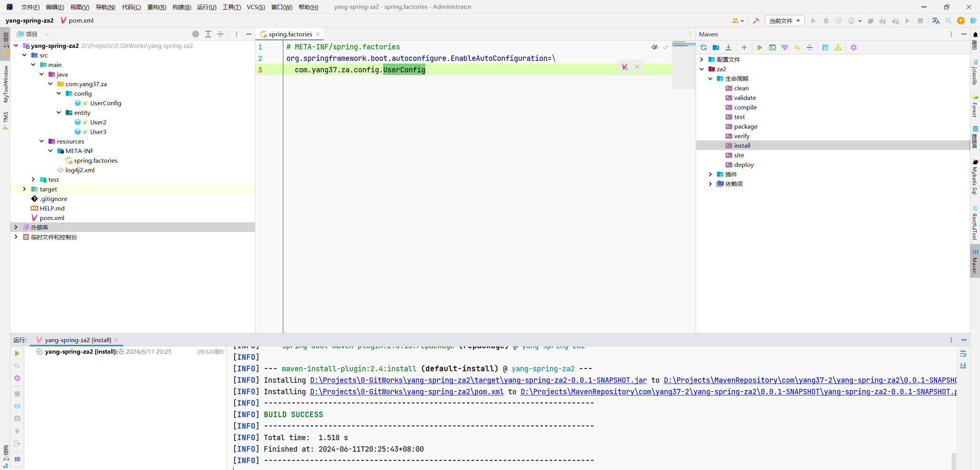
Task: Click the build project hammer icon
Action: (x=756, y=21)
